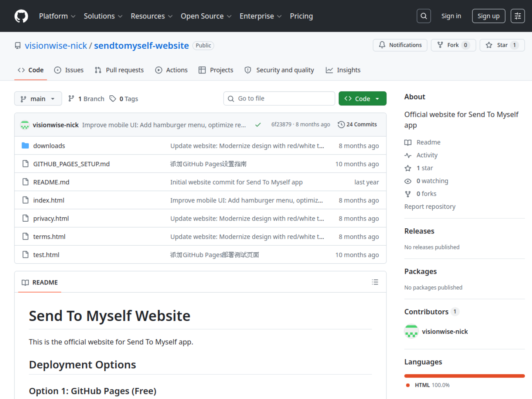Screen dimensions: 532x399
Task: Expand the Solutions menu
Action: pos(103,16)
